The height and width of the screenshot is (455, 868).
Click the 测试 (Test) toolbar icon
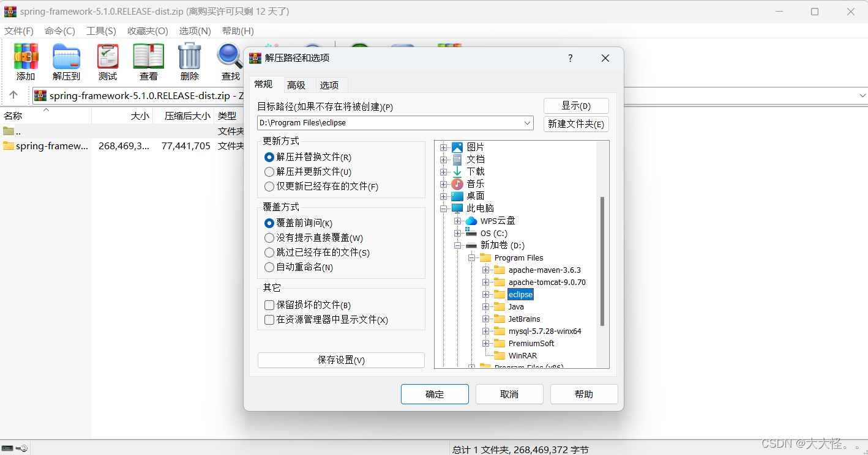tap(108, 56)
